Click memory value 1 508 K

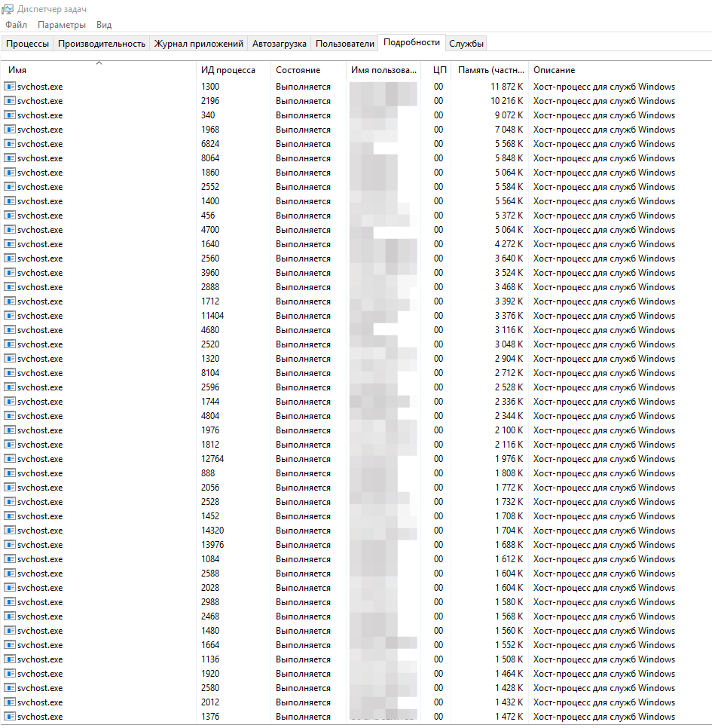click(509, 659)
